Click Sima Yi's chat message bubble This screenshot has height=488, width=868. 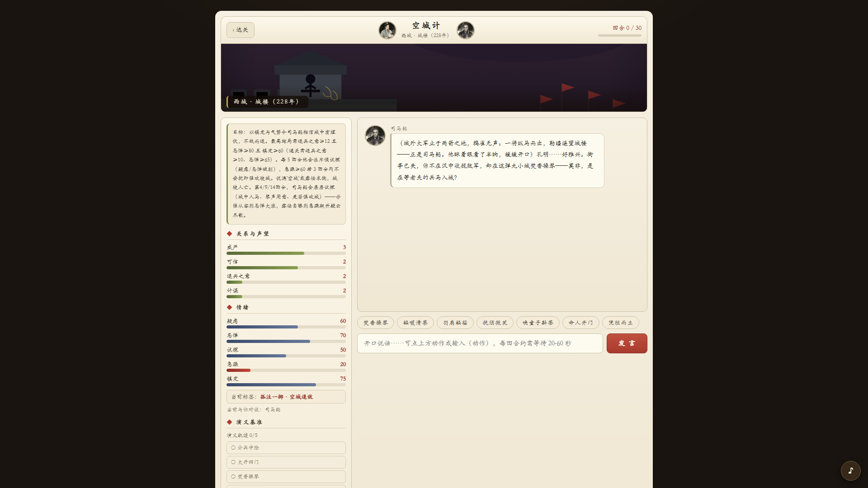point(497,160)
